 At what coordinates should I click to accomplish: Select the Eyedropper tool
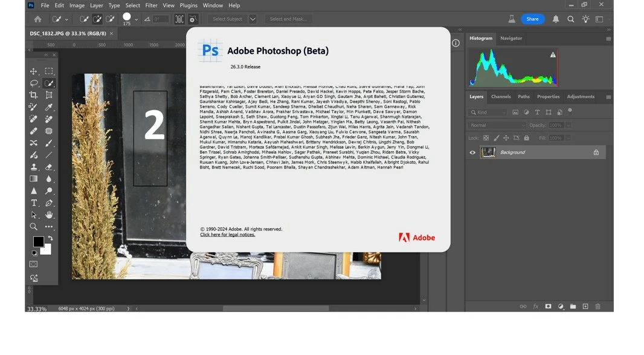point(49,107)
